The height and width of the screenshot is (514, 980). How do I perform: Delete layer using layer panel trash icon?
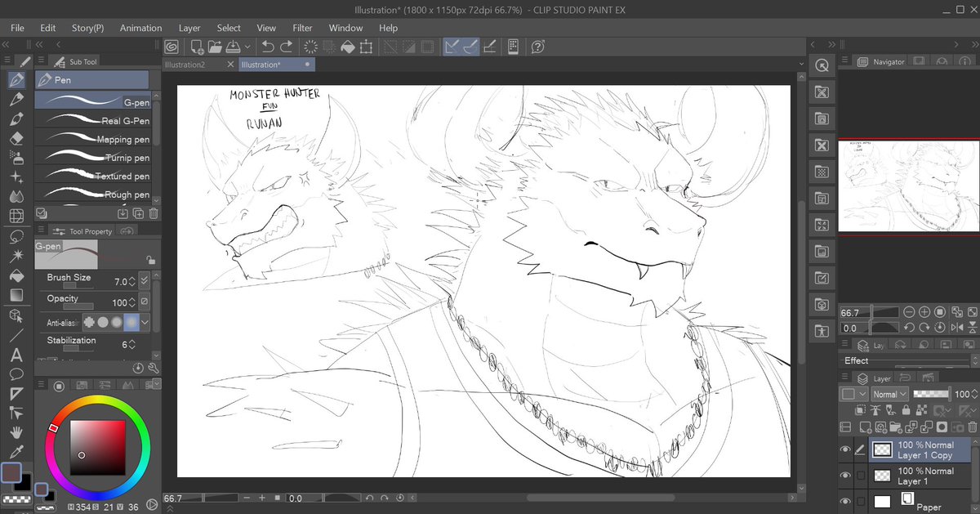972,427
